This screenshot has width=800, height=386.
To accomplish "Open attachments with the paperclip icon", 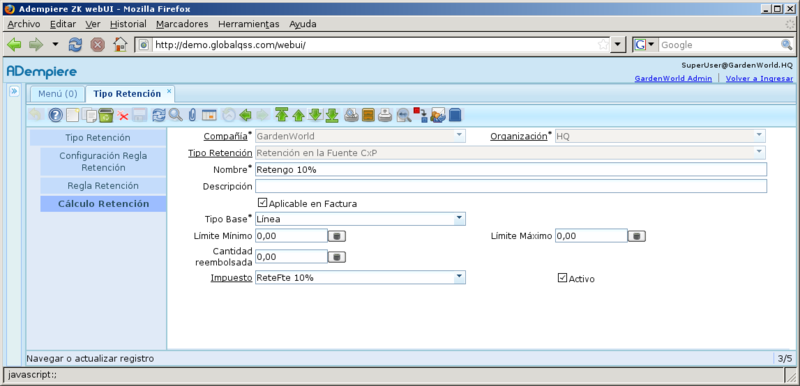I will 192,116.
